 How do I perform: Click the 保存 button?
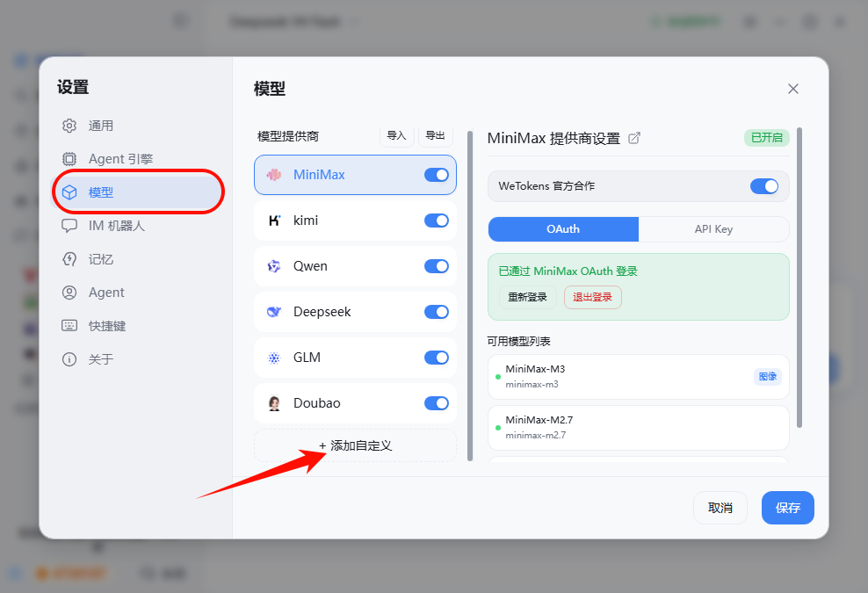[x=788, y=508]
